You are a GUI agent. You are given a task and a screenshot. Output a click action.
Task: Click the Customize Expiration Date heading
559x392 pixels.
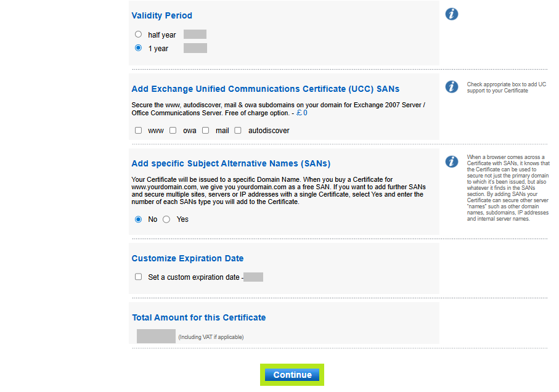point(187,258)
